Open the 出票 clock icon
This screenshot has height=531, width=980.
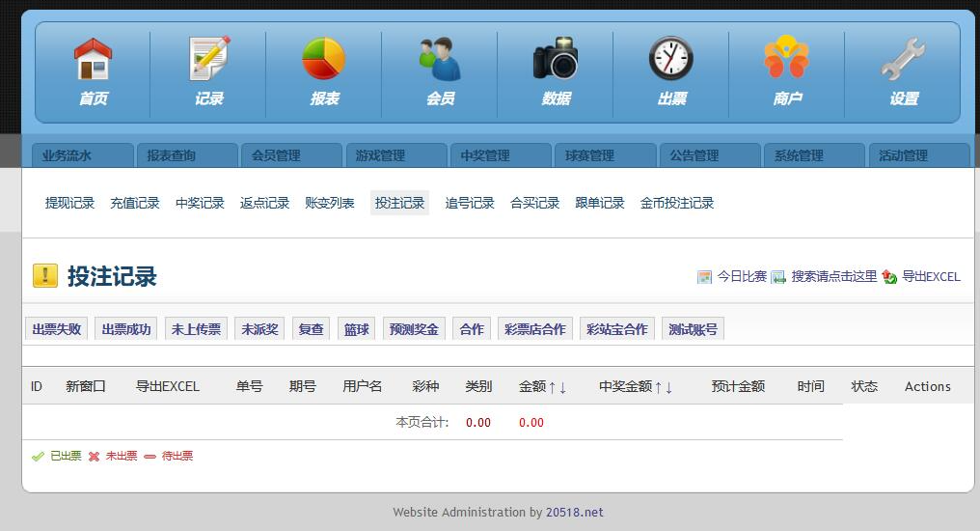click(x=671, y=59)
